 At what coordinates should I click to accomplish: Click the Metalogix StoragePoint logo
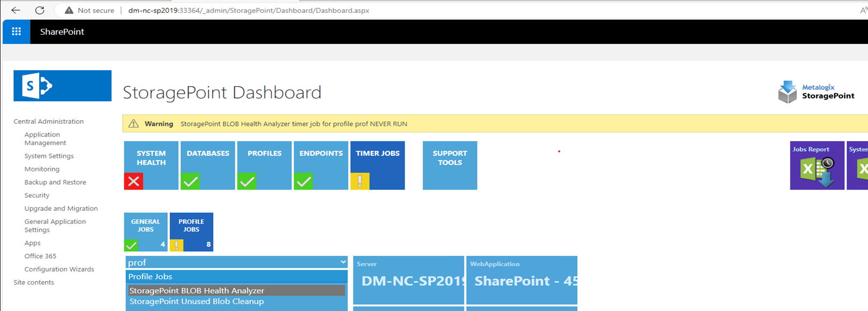pos(817,92)
